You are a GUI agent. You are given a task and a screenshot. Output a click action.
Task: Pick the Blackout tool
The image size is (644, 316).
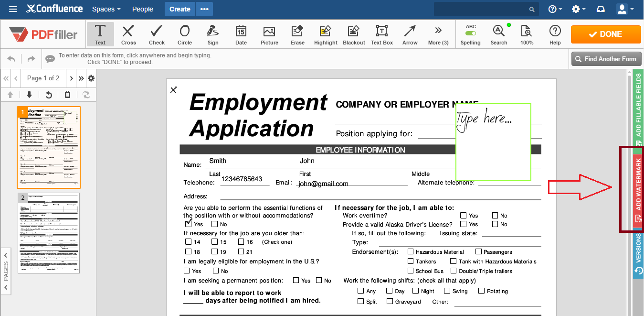354,34
